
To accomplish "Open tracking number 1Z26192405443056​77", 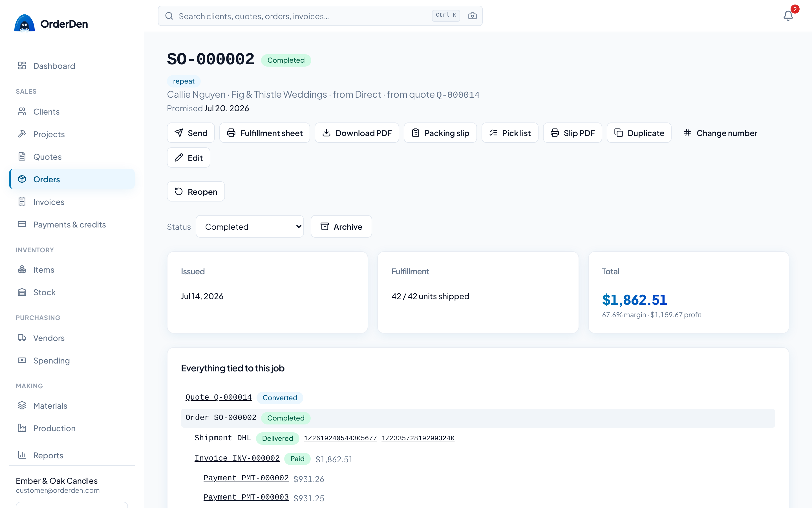I will (340, 438).
